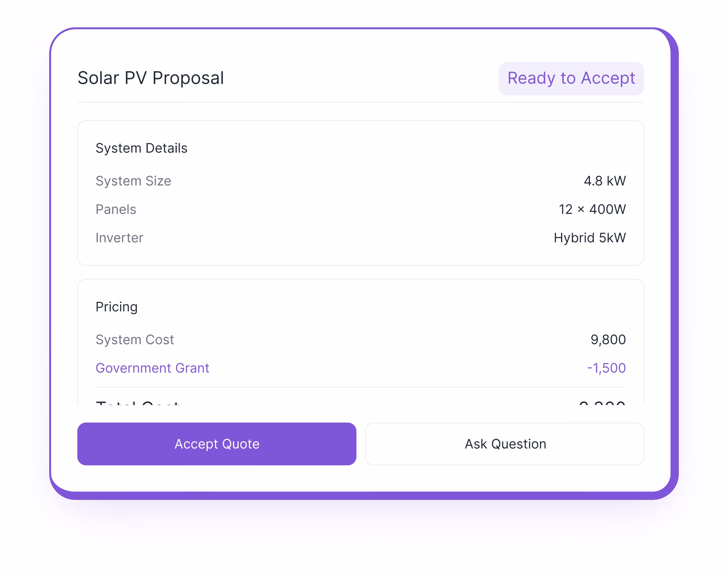Click the Inverter row
This screenshot has width=728, height=571.
click(361, 238)
